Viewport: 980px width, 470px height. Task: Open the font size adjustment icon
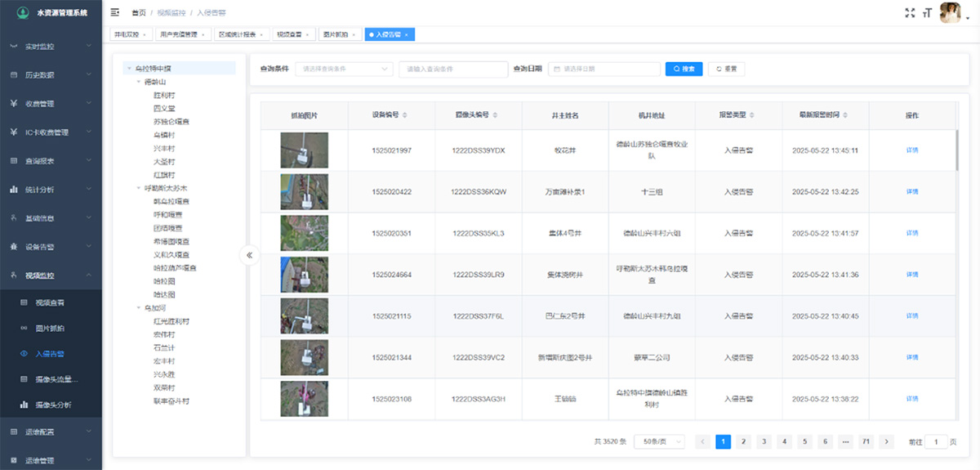[928, 12]
